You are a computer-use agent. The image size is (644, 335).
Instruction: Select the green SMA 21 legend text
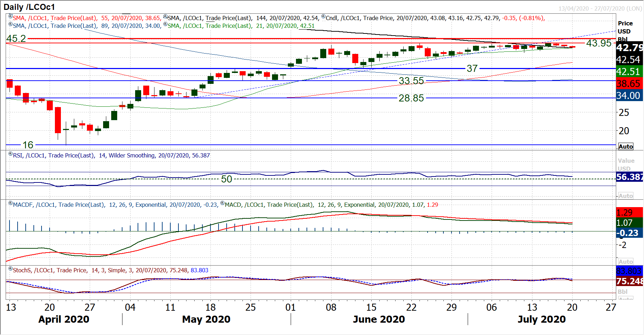241,26
